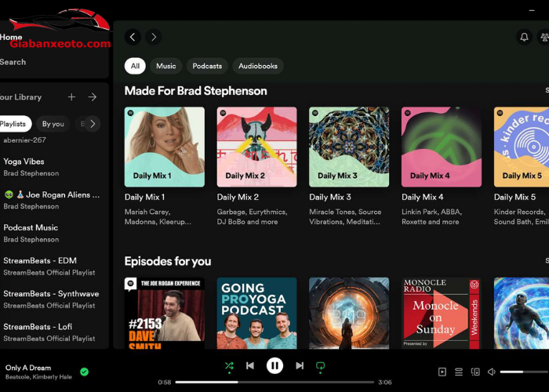
Task: Open the floating figure episode artwork
Action: [522, 314]
